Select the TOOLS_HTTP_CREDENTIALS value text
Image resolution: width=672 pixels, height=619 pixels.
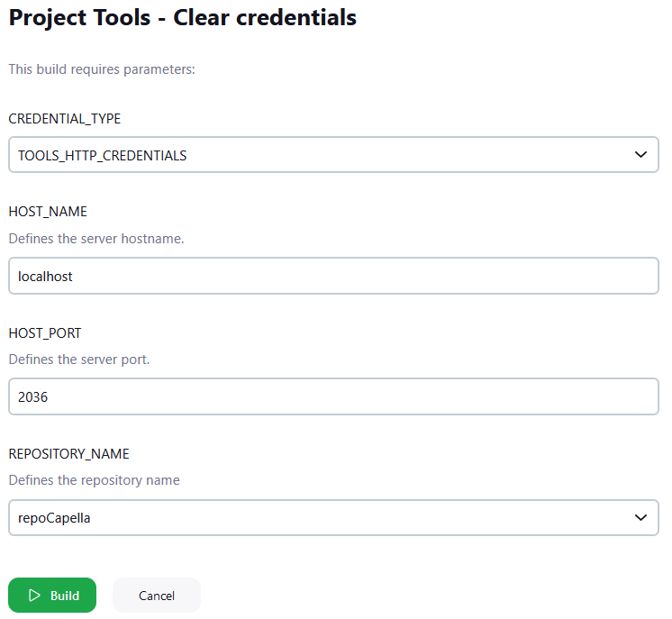point(102,156)
